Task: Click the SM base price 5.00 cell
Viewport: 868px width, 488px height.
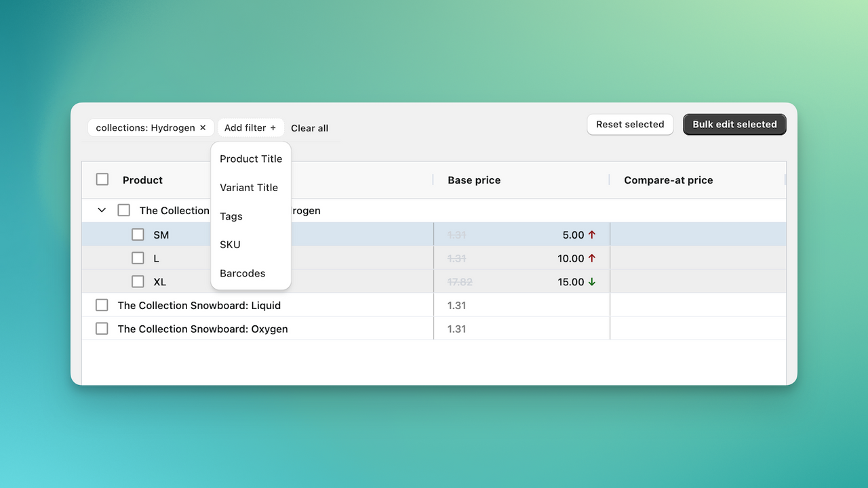Action: tap(521, 235)
